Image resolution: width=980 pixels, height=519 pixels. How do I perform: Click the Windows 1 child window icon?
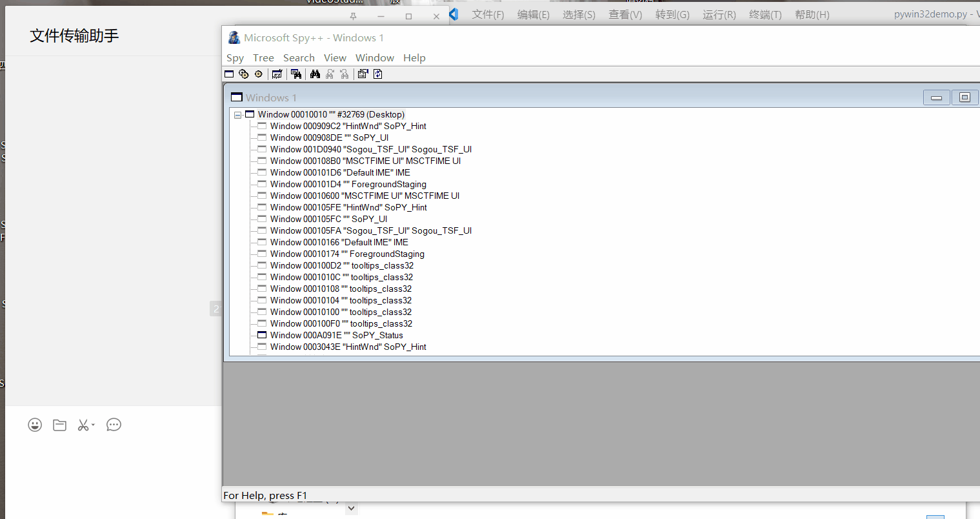[x=237, y=97]
